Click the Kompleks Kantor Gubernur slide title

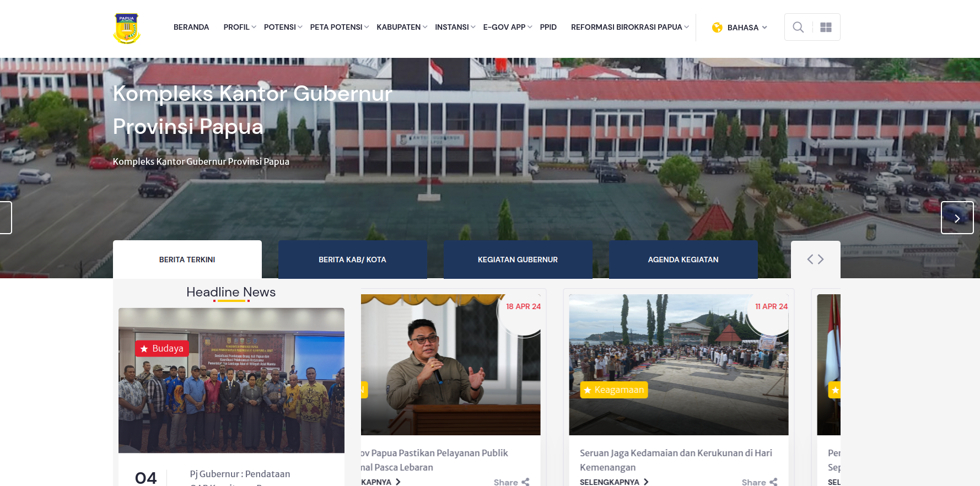coord(252,110)
